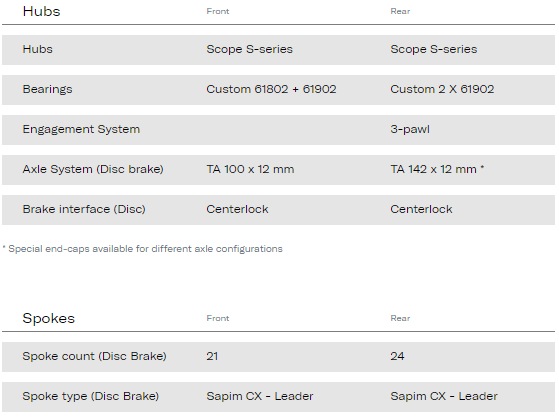This screenshot has height=417, width=559.
Task: Click the rear Scope S-series hub value
Action: 434,49
